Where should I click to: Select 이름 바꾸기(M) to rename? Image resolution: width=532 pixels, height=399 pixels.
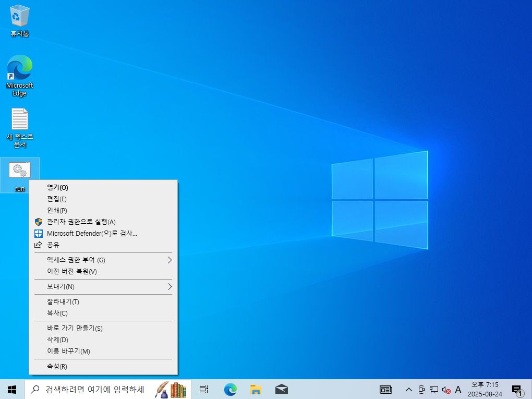click(x=103, y=351)
